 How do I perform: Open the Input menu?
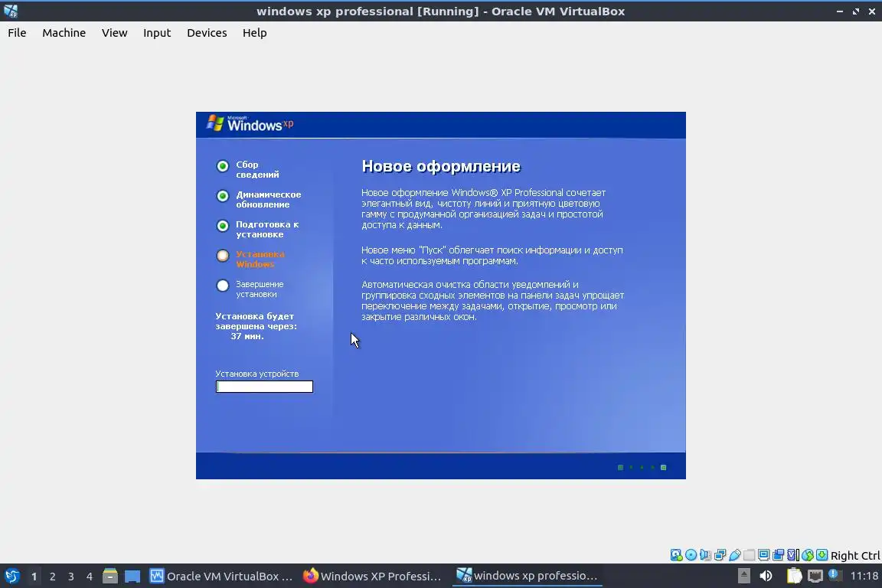(x=156, y=33)
